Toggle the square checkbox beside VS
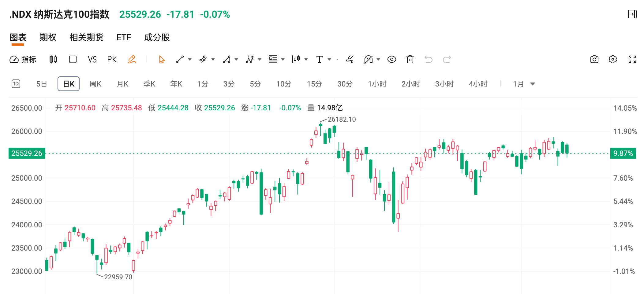This screenshot has height=294, width=644. click(x=73, y=59)
